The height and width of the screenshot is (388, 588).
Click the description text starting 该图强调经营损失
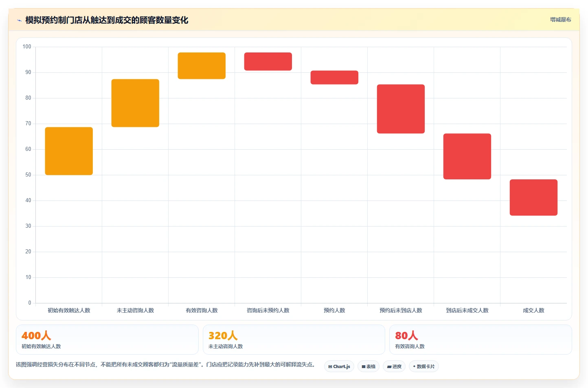point(165,364)
